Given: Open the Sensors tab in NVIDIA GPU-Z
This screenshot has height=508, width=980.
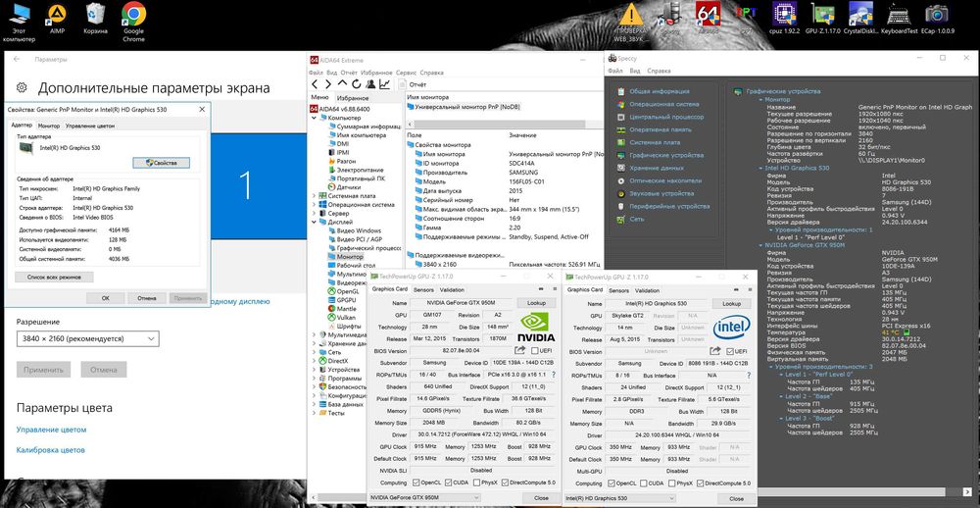Looking at the screenshot, I should [423, 289].
